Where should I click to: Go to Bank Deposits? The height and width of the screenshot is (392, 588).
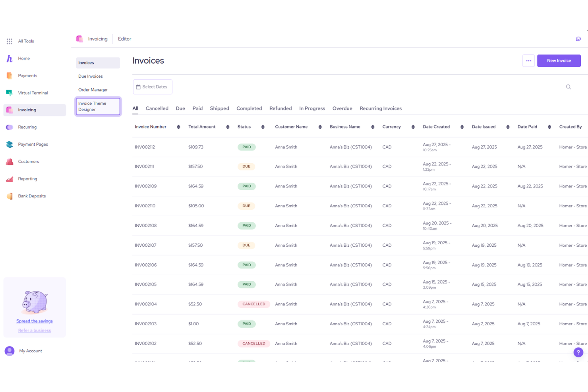coord(9,196)
